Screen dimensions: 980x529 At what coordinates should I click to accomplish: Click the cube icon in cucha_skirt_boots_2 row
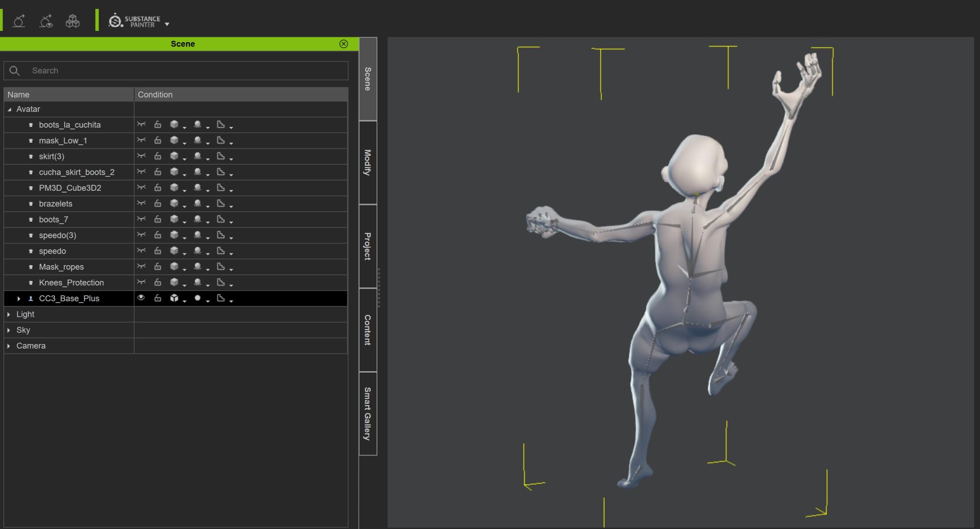[174, 172]
